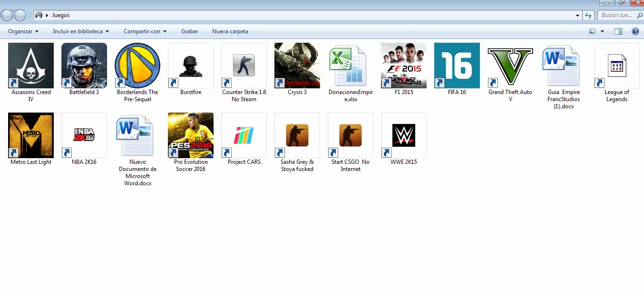Select the Assassins Creed IV shortcut icon
Screen dimensions: 644x303
pos(31,66)
